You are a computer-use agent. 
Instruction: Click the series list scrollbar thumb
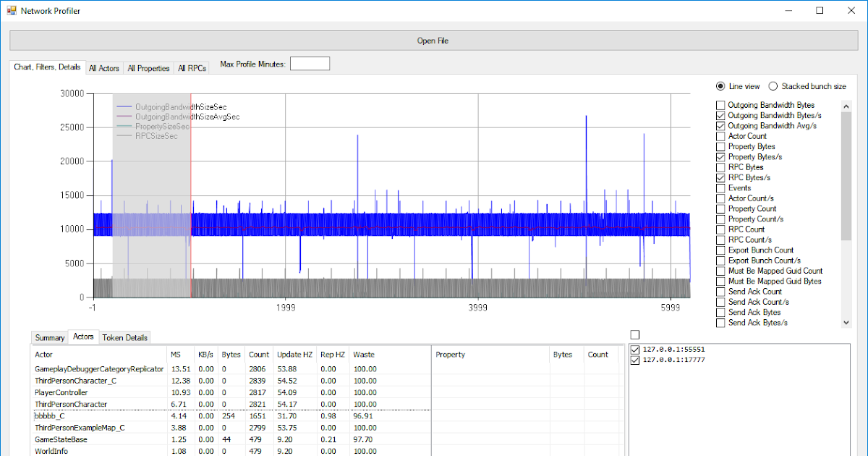coord(846,175)
